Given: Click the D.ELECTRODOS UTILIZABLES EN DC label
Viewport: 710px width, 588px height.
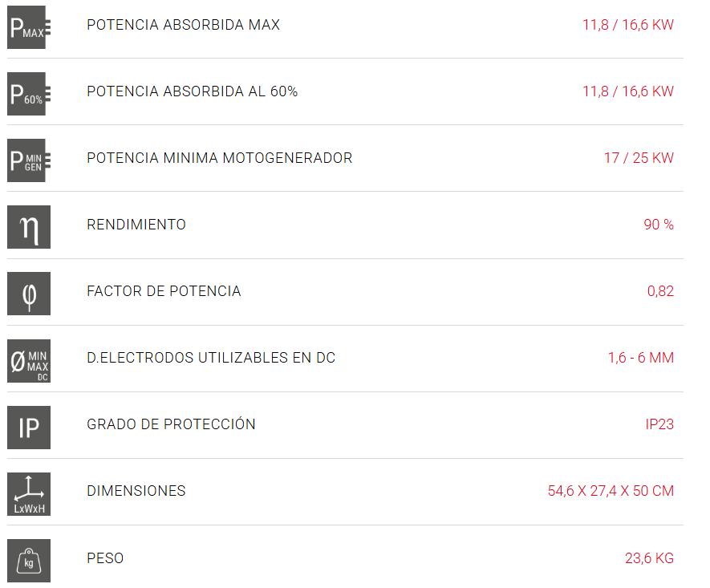Looking at the screenshot, I should coord(211,358).
